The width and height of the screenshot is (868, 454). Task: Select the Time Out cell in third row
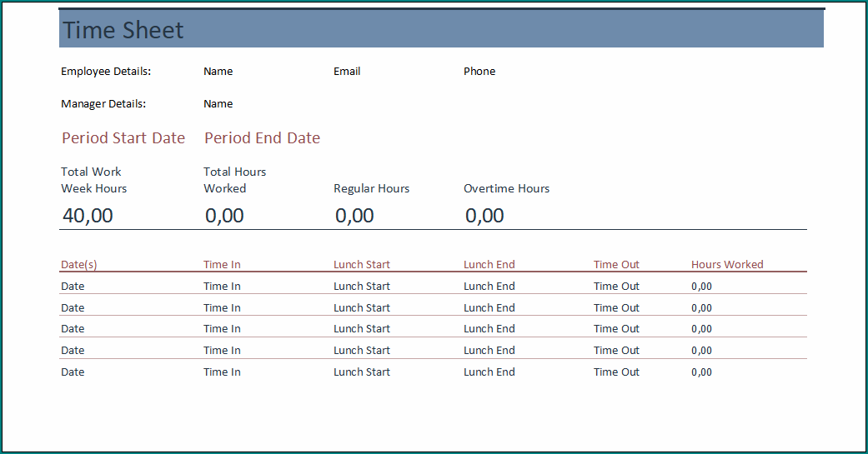point(617,329)
